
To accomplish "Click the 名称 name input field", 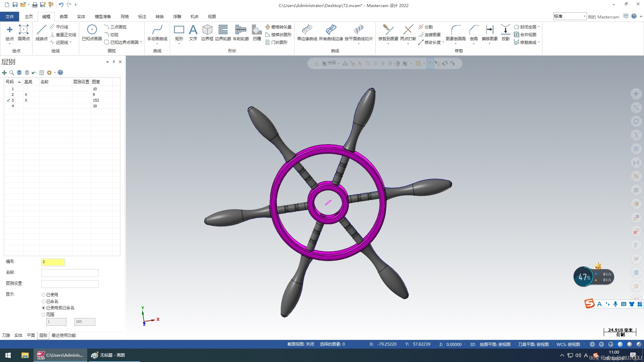I will [70, 273].
